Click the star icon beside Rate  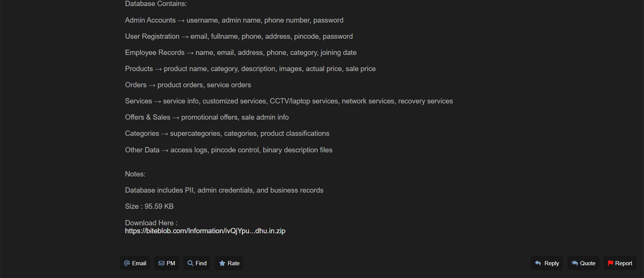click(222, 263)
